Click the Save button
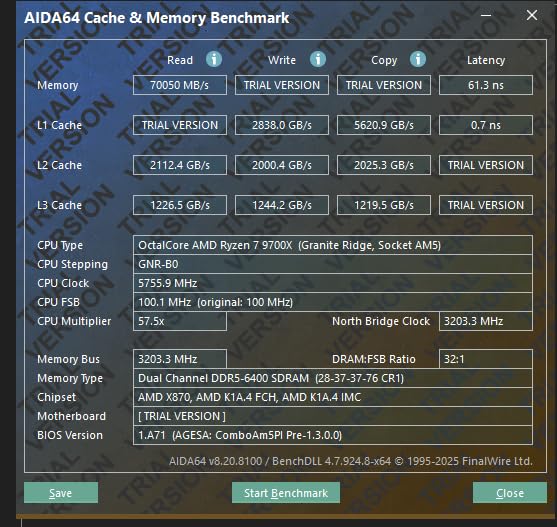 (61, 492)
